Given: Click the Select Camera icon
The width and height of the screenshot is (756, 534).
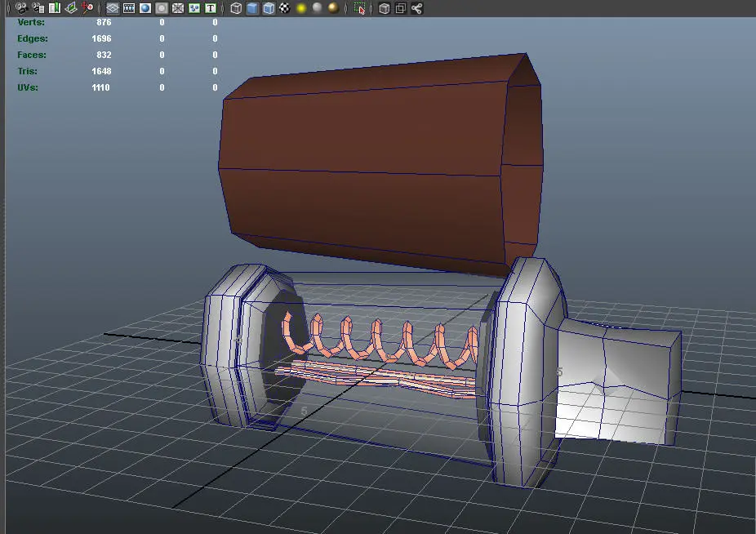Looking at the screenshot, I should coord(21,7).
